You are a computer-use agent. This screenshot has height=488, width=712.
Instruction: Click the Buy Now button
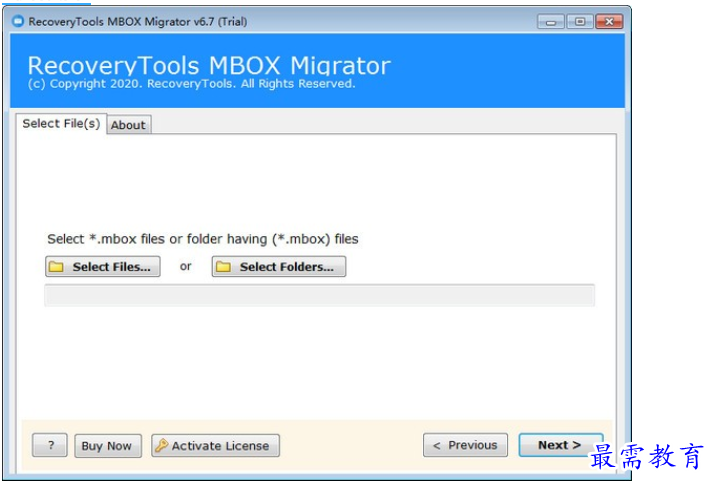click(x=108, y=446)
